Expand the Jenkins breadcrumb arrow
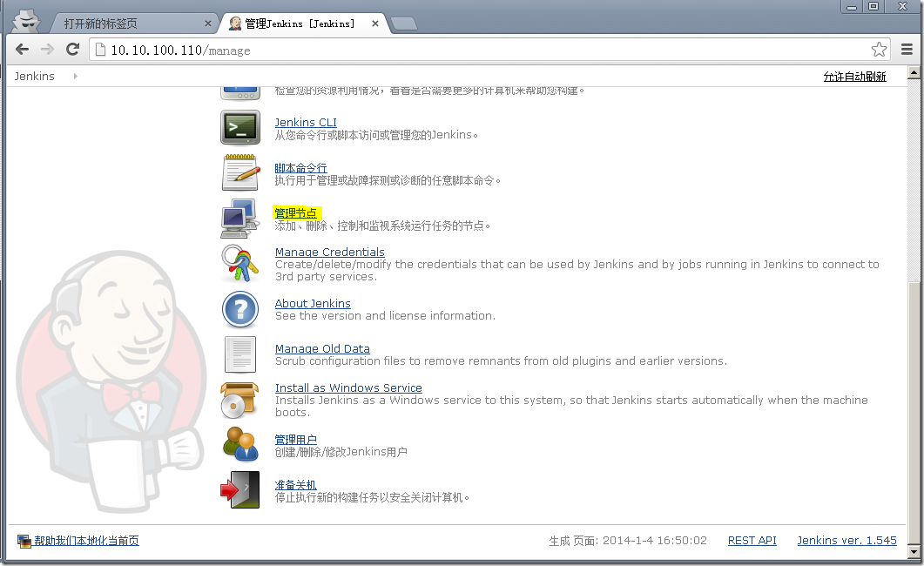Screen dimensions: 924x566 pyautogui.click(x=76, y=76)
